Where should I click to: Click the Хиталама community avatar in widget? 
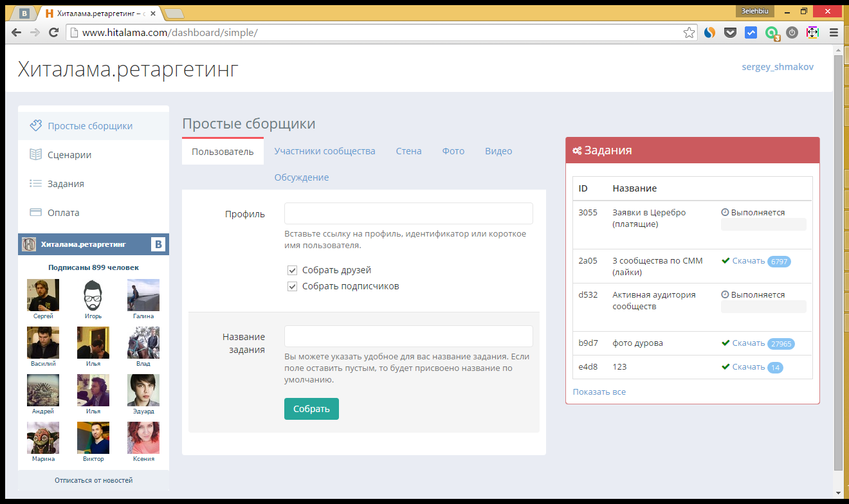click(29, 244)
